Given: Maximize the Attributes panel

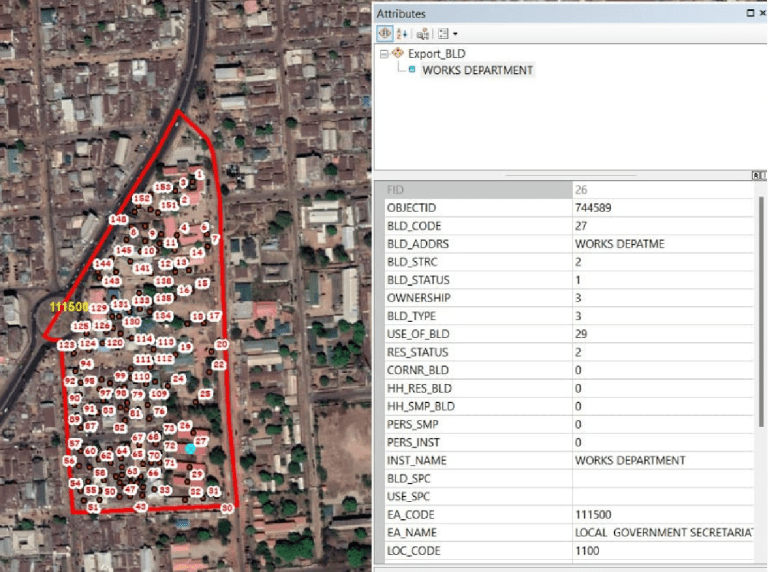Looking at the screenshot, I should (750, 13).
